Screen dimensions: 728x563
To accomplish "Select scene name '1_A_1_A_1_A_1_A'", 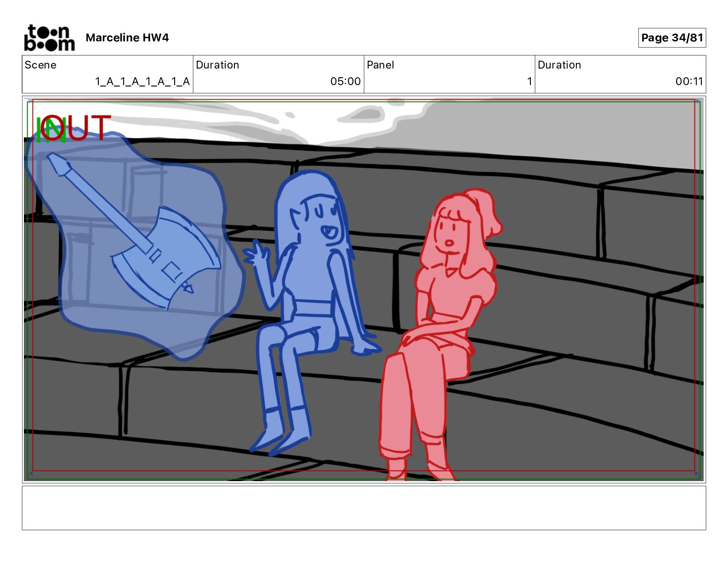I will [x=142, y=81].
